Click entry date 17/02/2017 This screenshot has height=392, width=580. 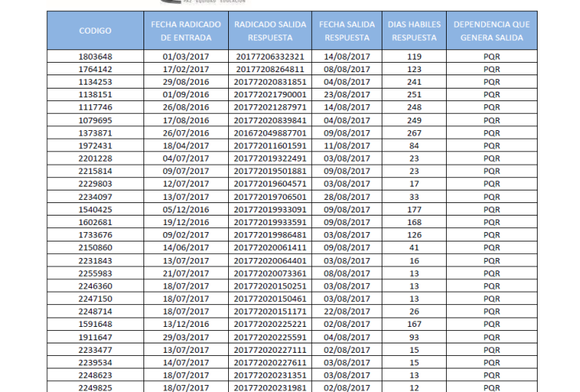pyautogui.click(x=186, y=69)
